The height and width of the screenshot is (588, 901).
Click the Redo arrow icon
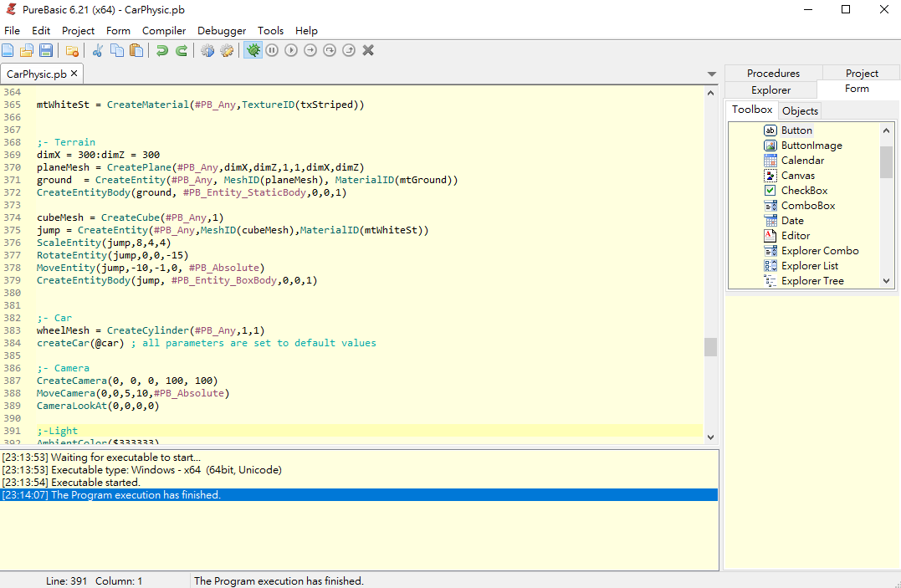click(182, 50)
